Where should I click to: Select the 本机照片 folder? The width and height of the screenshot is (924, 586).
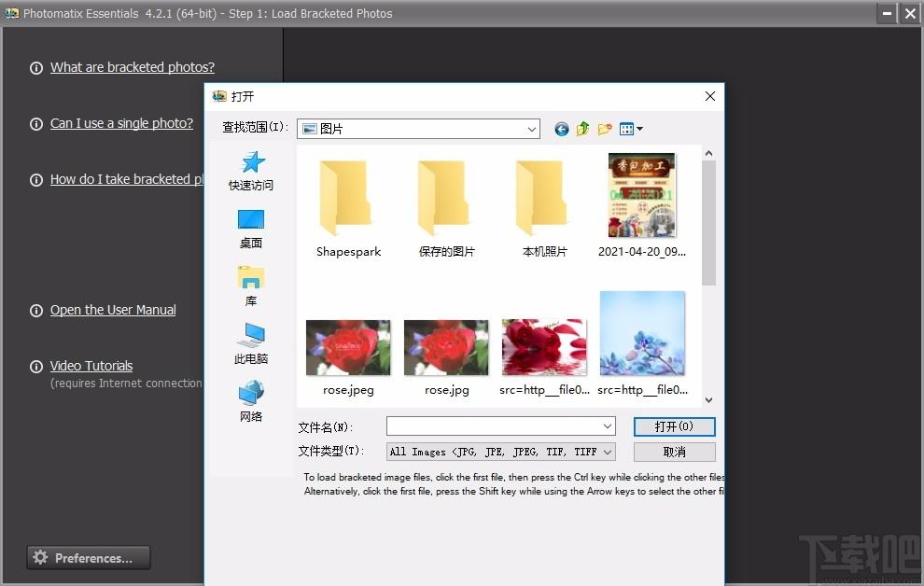(x=544, y=208)
